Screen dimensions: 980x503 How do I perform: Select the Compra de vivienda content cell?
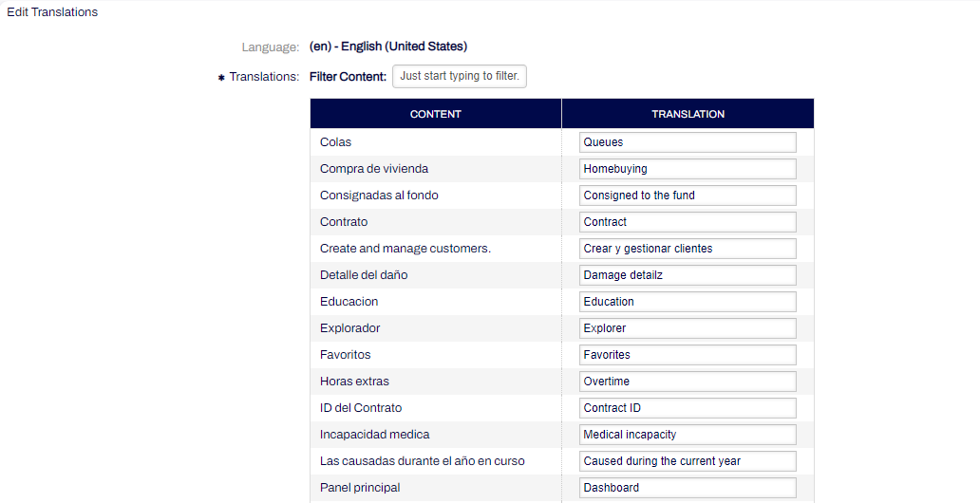coord(436,169)
